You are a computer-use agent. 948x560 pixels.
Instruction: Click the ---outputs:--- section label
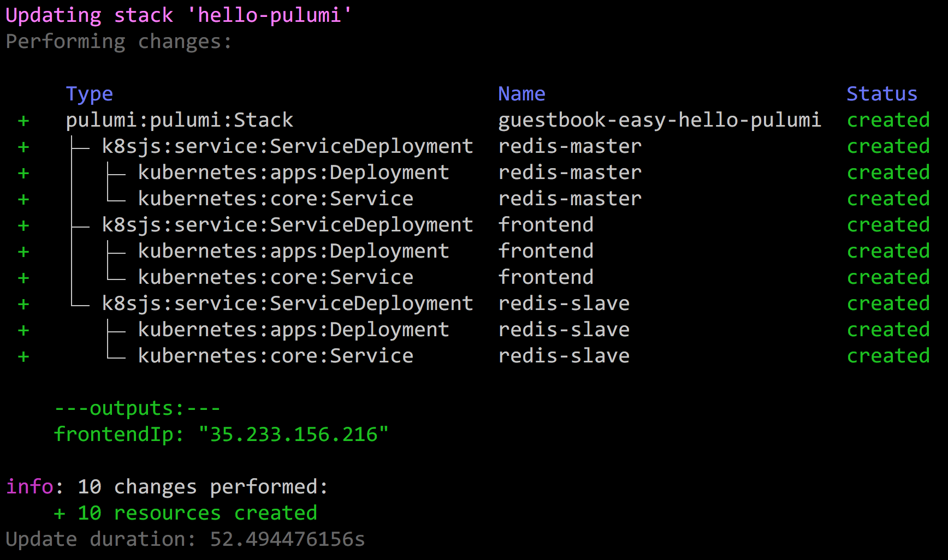coord(137,409)
